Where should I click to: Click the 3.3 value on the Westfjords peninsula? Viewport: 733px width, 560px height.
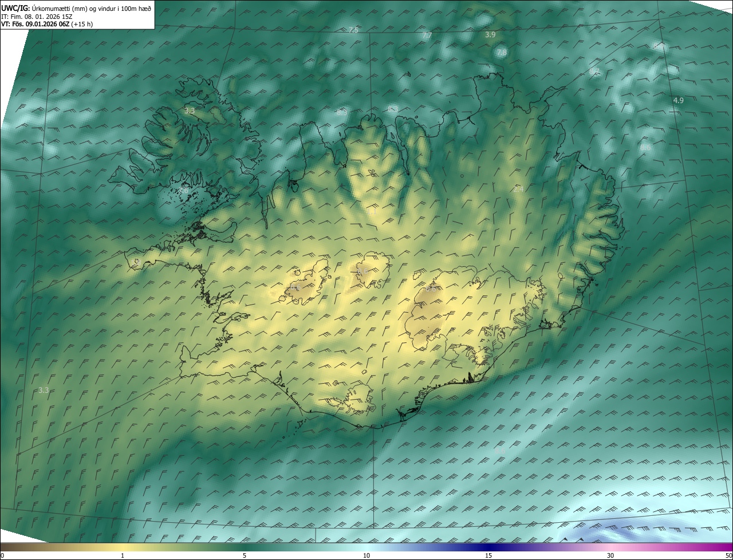point(190,111)
